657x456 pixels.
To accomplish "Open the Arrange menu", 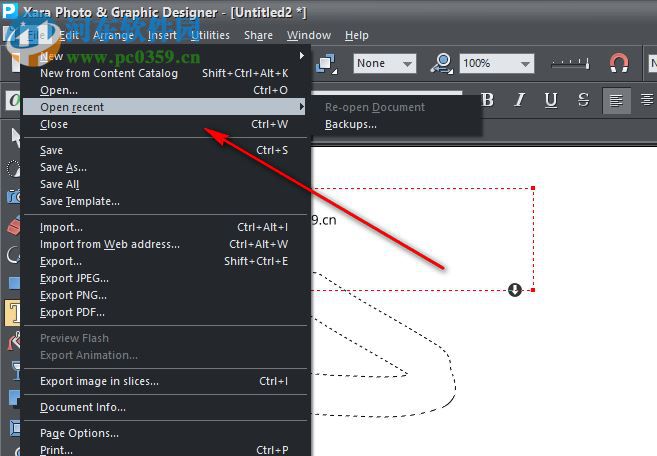I will pyautogui.click(x=113, y=35).
